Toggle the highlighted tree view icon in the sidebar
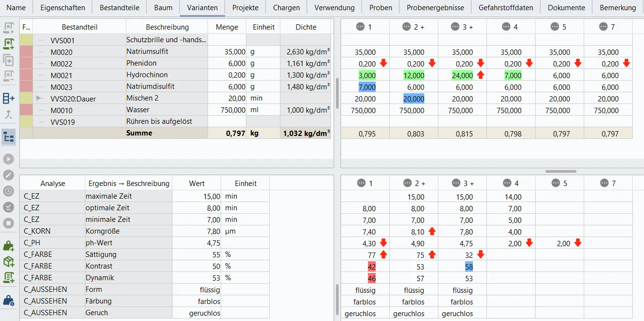 tap(9, 137)
